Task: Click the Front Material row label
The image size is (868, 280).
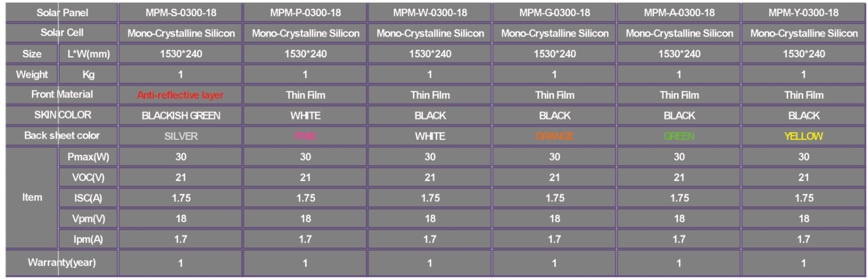Action: tap(62, 94)
